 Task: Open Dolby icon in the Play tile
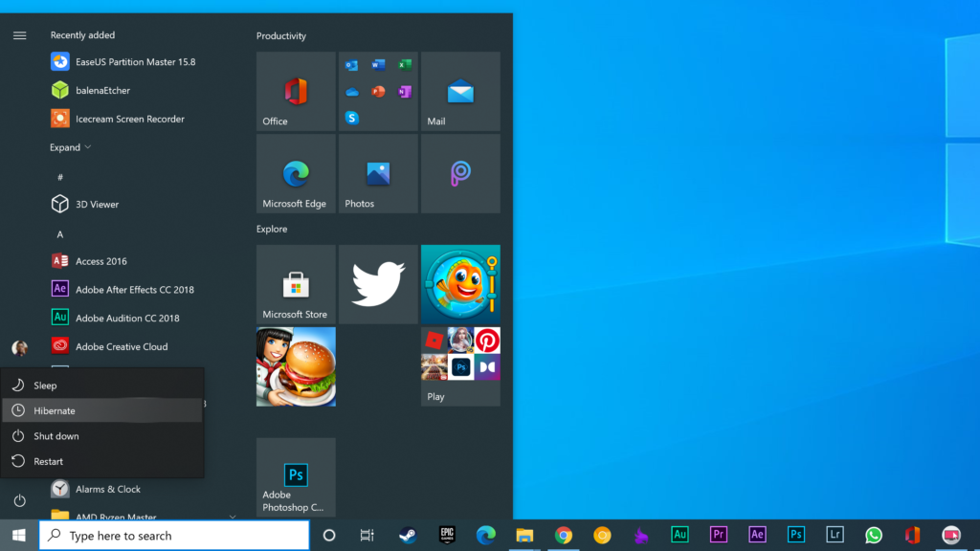pyautogui.click(x=487, y=367)
